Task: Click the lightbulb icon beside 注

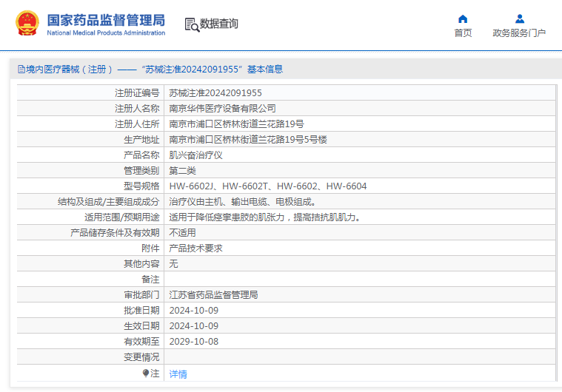Action: pos(146,374)
